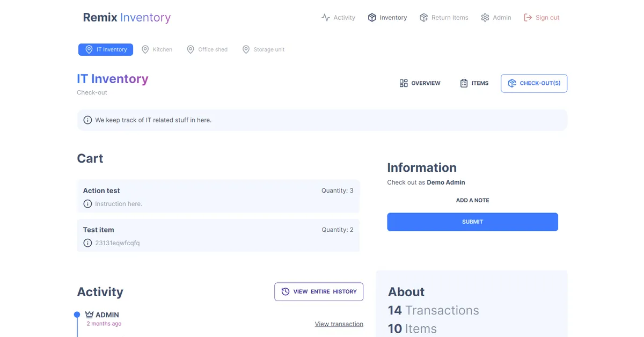Image resolution: width=644 pixels, height=337 pixels.
Task: Click the Return Items package icon
Action: pyautogui.click(x=424, y=18)
